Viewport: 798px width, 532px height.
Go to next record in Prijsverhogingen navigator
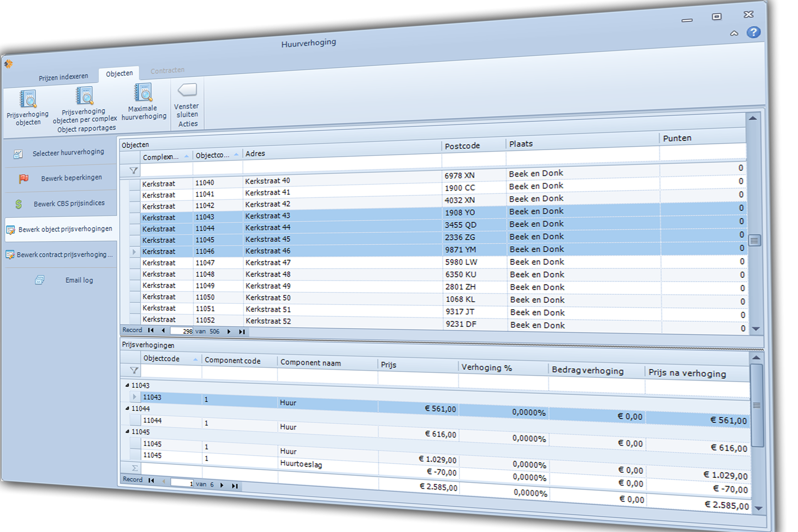coord(222,485)
